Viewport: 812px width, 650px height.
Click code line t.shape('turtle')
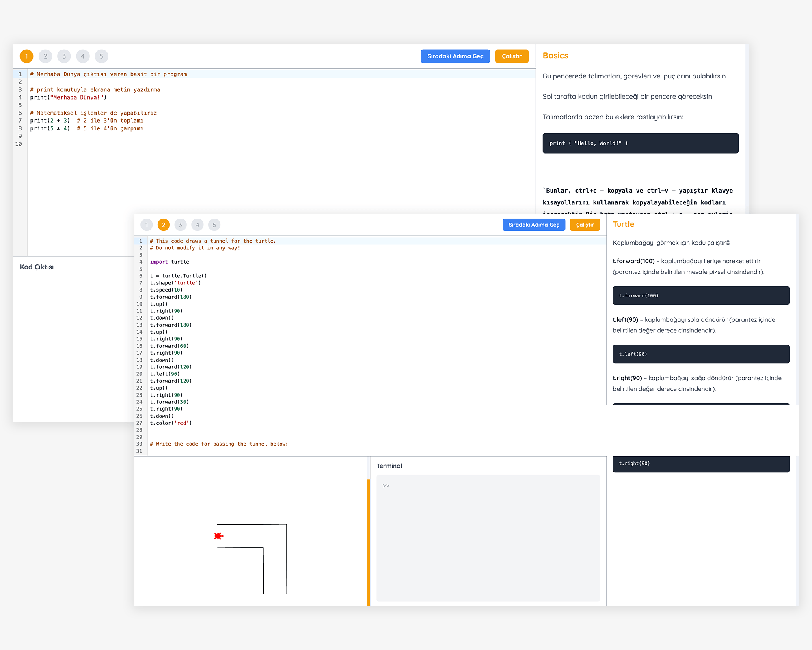coord(175,283)
